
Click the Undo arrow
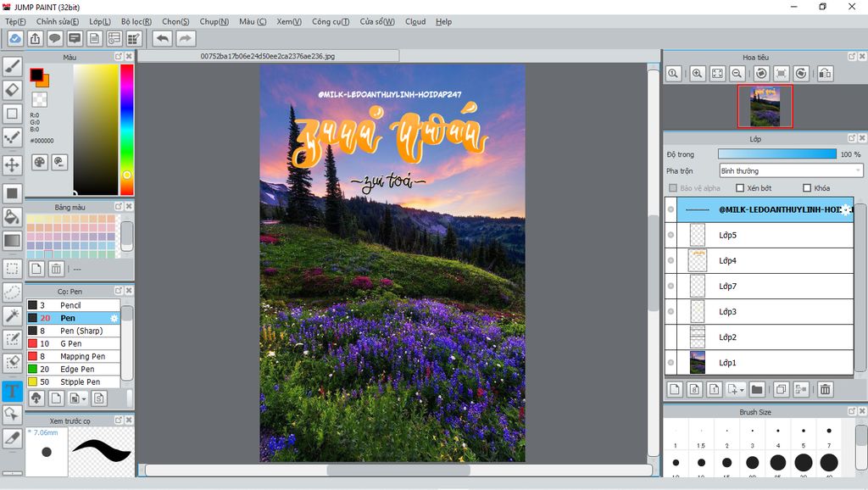point(162,39)
